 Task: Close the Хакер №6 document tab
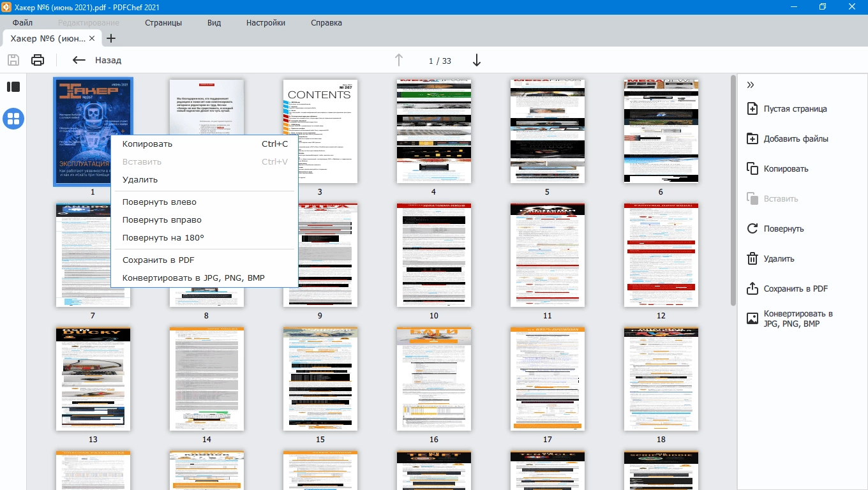click(x=92, y=38)
